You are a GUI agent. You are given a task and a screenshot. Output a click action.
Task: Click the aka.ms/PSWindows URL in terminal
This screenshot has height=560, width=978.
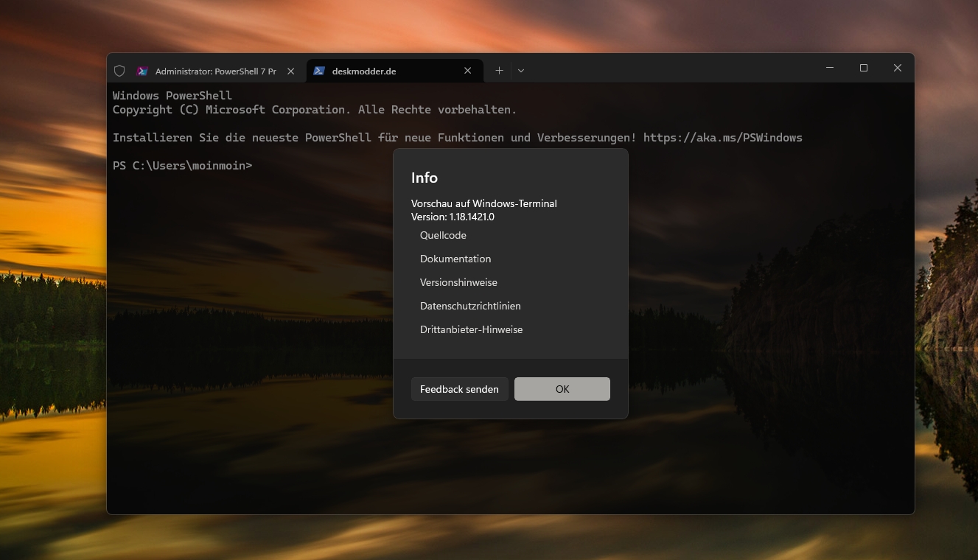(x=722, y=138)
